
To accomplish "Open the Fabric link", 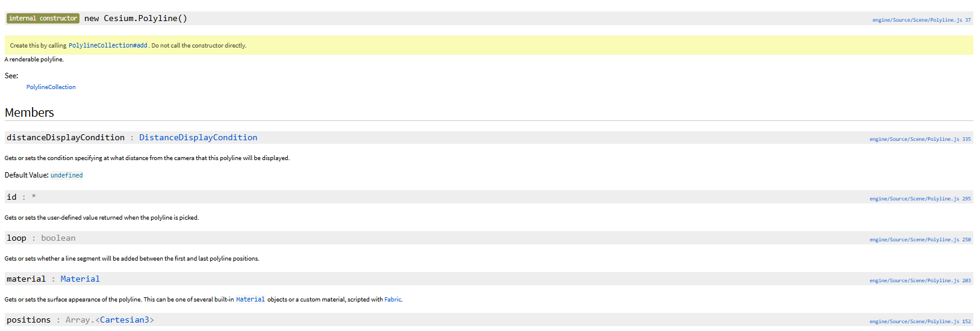I will click(x=393, y=299).
